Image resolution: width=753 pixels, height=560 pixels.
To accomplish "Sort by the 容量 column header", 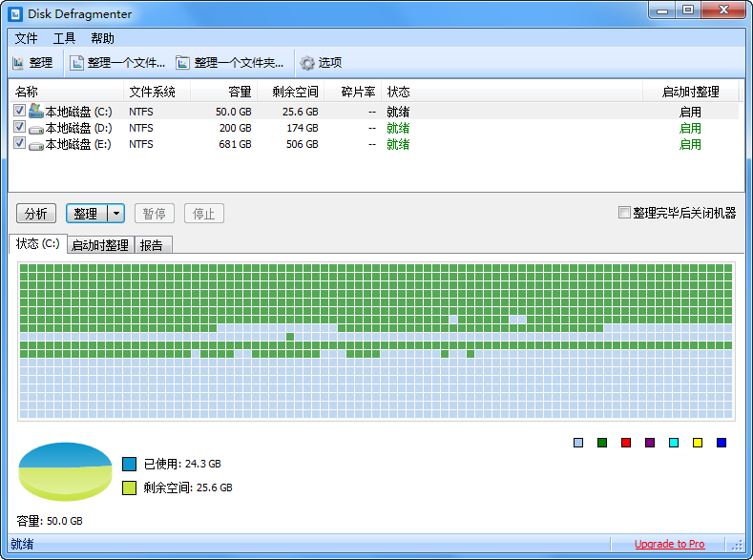I will point(224,92).
